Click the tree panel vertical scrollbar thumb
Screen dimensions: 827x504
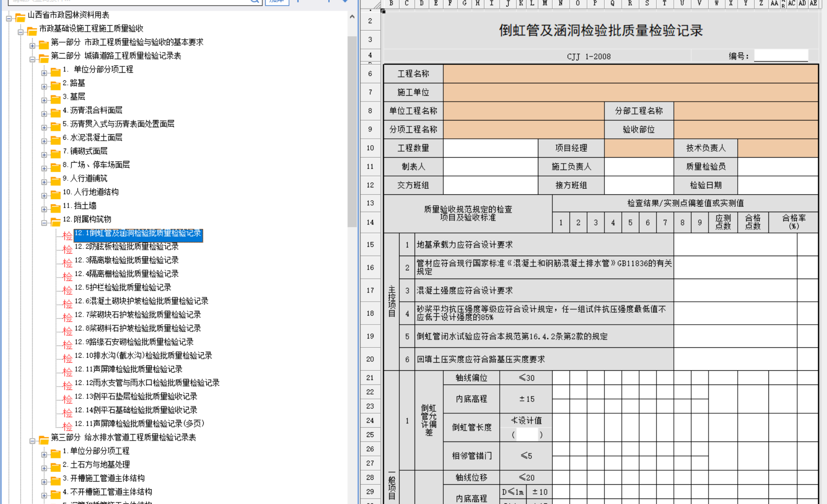[352, 131]
